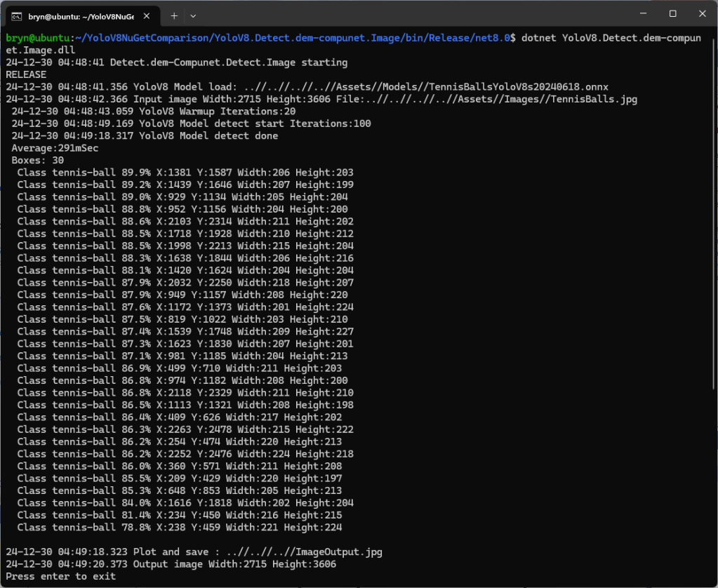Click the terminal icon in the tab
Image resolution: width=718 pixels, height=588 pixels.
[x=17, y=15]
